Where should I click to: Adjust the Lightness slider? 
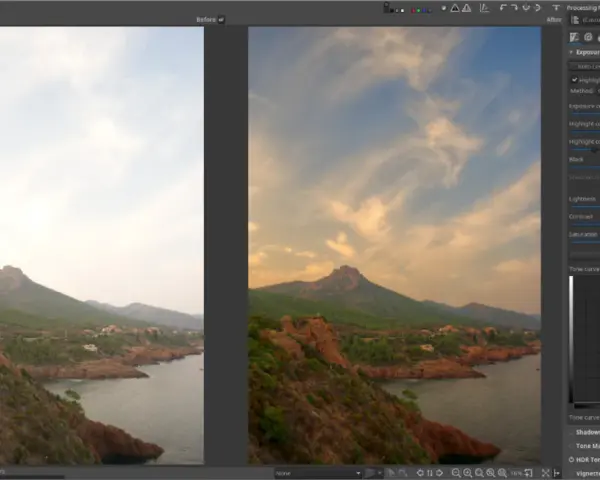point(584,207)
